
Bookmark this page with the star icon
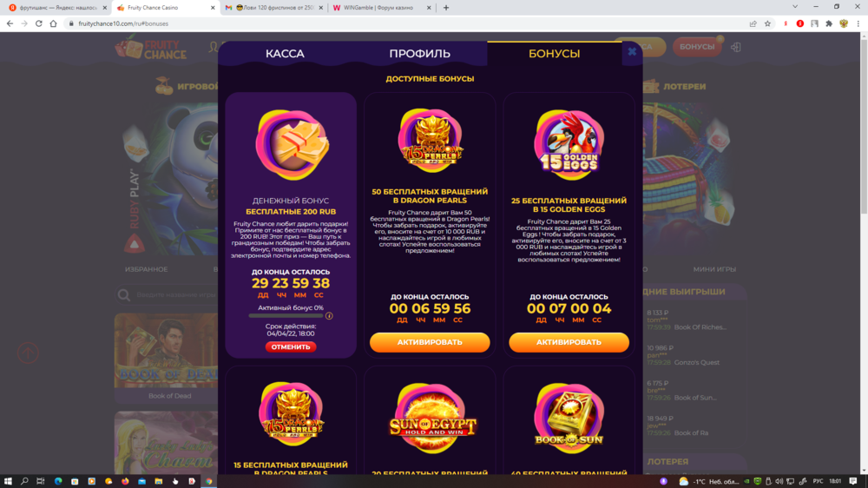[767, 23]
